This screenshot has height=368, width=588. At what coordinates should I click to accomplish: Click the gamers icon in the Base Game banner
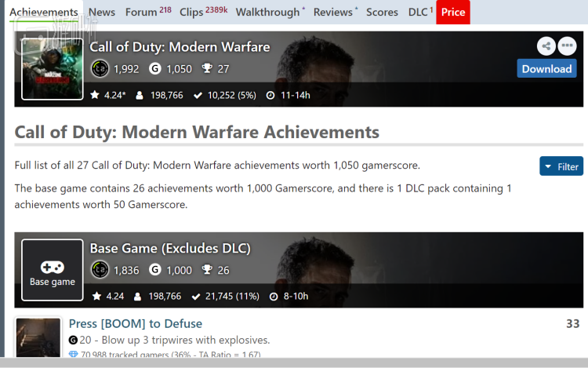pos(138,297)
